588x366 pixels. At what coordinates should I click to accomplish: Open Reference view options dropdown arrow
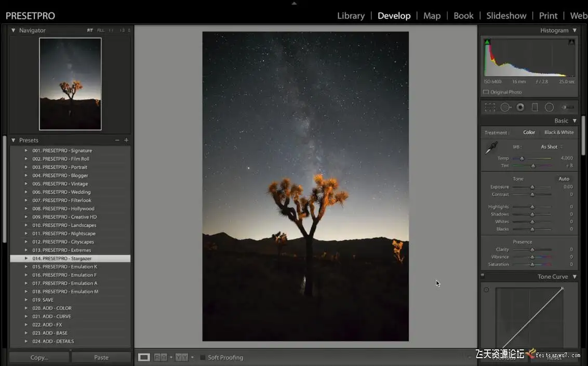[x=171, y=357]
